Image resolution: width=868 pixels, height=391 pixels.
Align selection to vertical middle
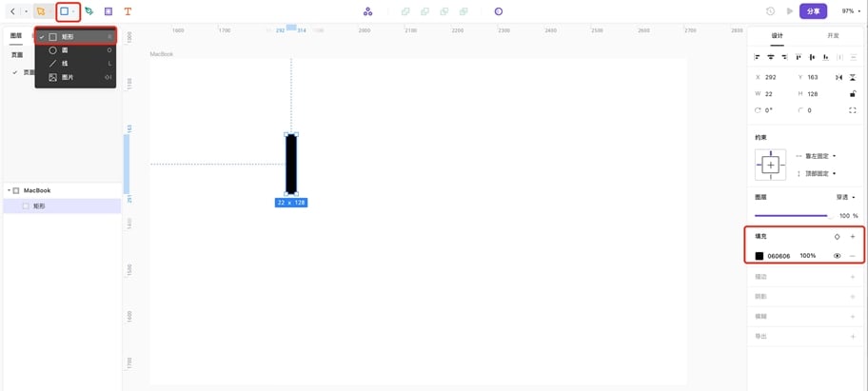pyautogui.click(x=812, y=57)
